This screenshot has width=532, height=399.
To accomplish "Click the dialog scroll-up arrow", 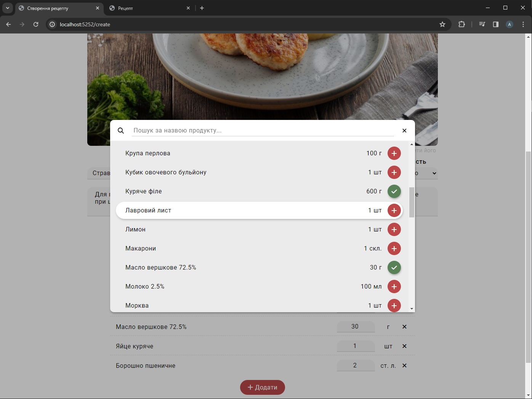I will 412,144.
